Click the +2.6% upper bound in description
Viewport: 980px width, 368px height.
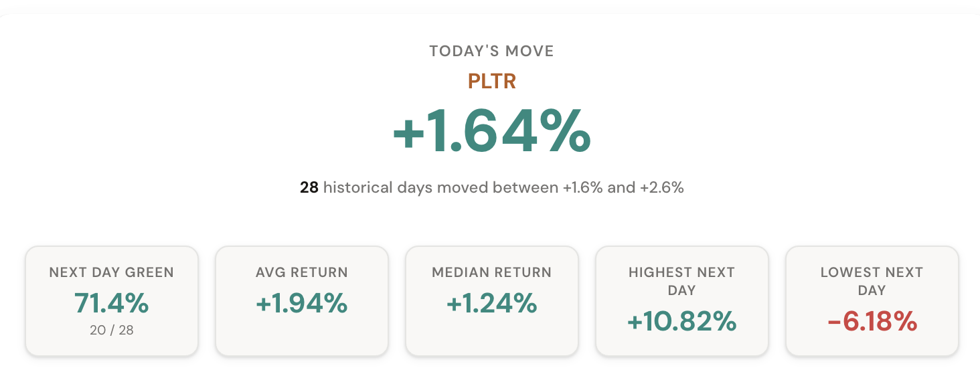click(661, 187)
